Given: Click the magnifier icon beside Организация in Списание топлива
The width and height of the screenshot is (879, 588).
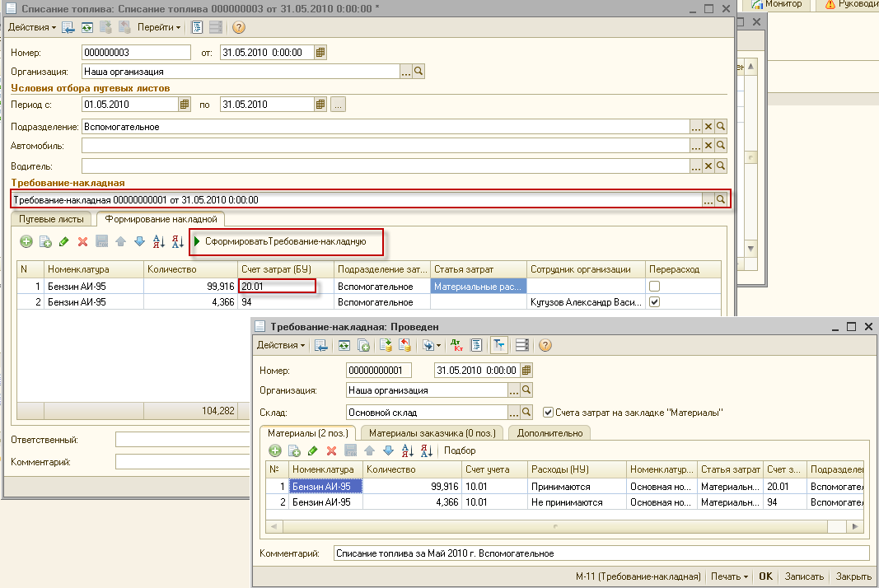Looking at the screenshot, I should (x=418, y=72).
